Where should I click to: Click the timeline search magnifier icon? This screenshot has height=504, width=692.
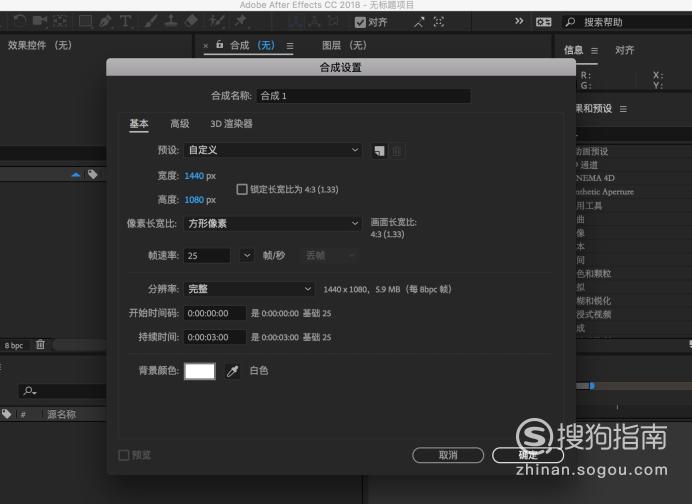30,391
